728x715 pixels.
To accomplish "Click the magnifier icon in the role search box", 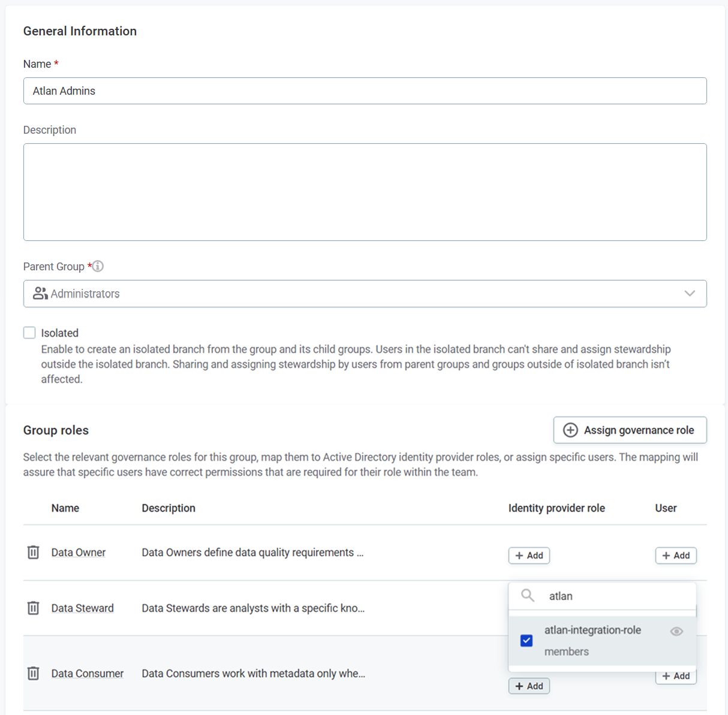I will point(527,595).
